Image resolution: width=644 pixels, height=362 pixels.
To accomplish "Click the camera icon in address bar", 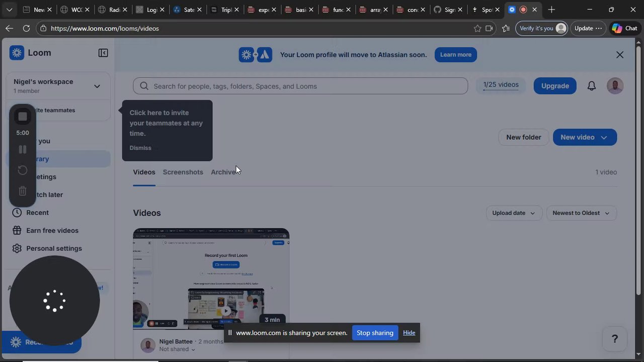I will (x=489, y=28).
